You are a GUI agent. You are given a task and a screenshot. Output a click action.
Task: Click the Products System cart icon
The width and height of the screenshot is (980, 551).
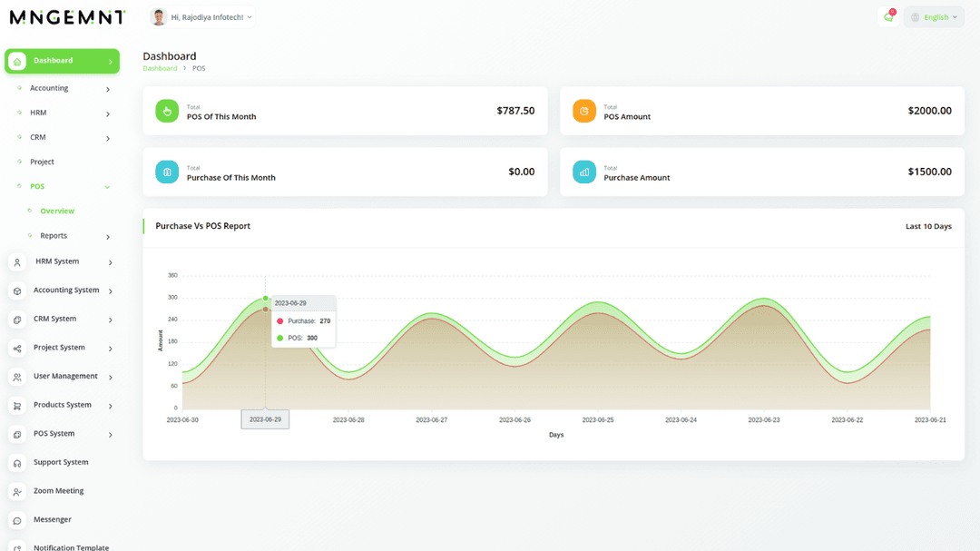coord(17,407)
